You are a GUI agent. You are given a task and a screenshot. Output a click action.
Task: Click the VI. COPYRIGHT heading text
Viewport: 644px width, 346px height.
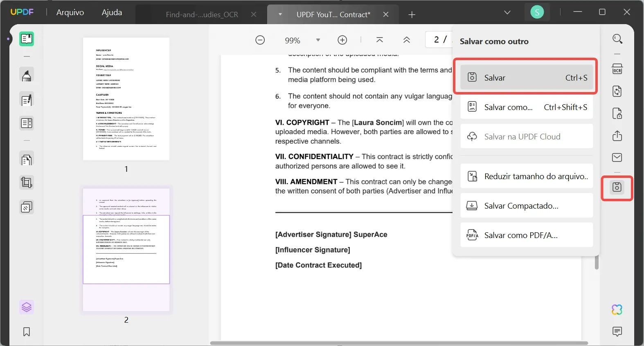pyautogui.click(x=302, y=122)
